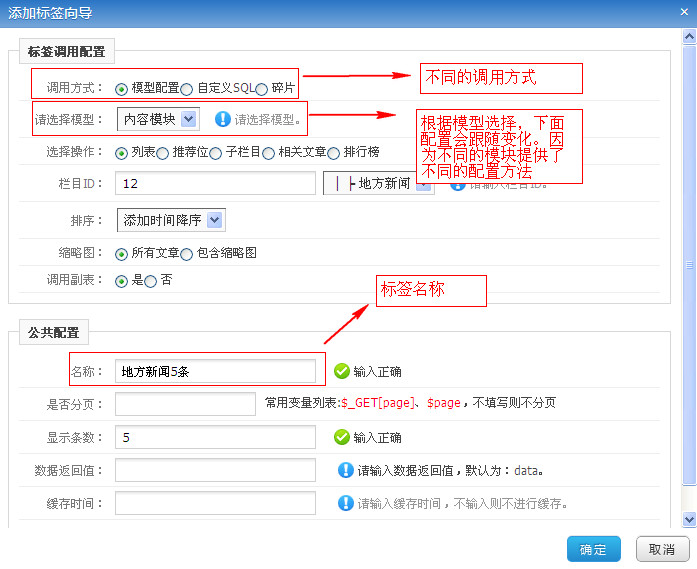
Task: Select the 碎片 radio option
Action: tap(262, 89)
